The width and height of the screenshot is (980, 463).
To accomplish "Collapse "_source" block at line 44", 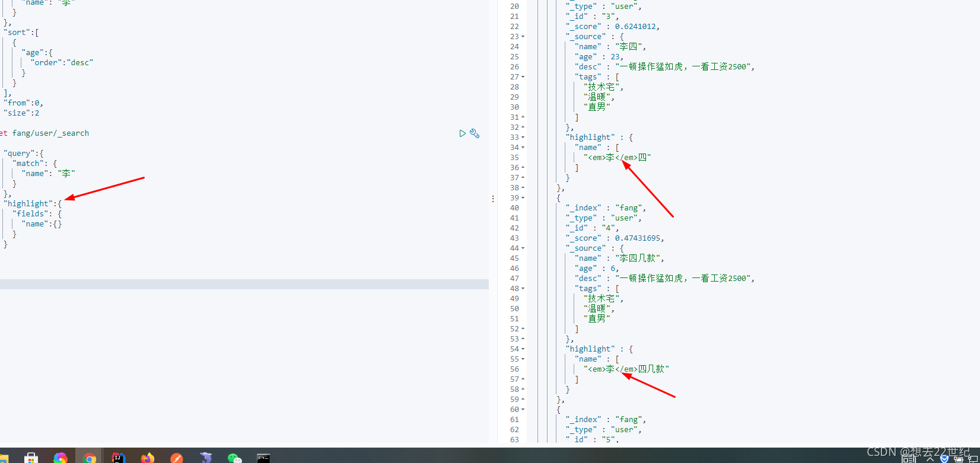I will point(523,248).
